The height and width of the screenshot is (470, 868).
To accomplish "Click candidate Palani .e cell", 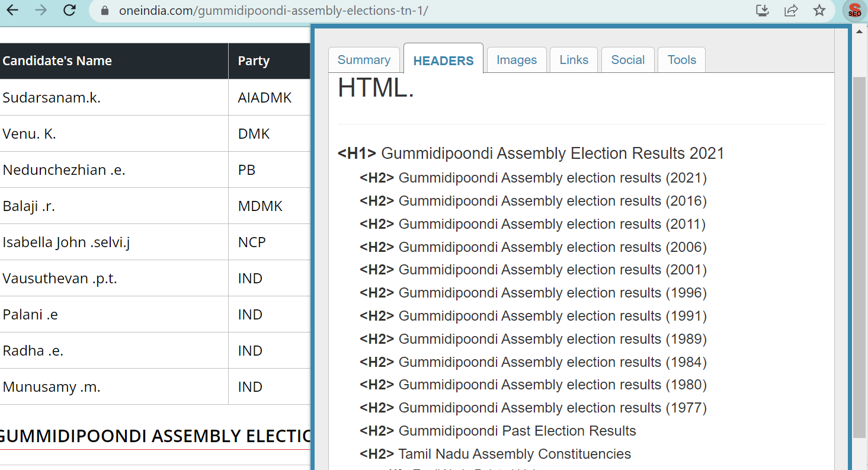I will (x=114, y=314).
